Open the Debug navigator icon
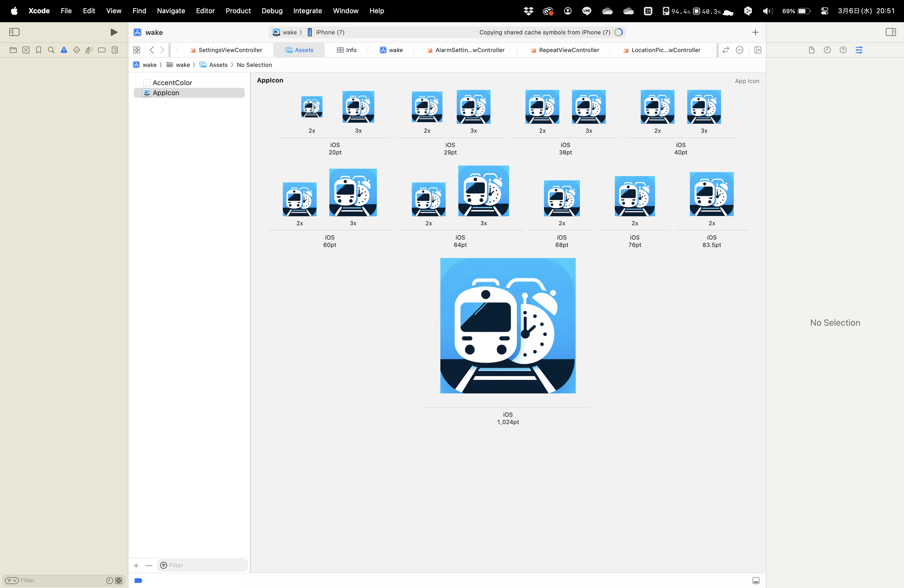This screenshot has height=588, width=904. click(89, 50)
